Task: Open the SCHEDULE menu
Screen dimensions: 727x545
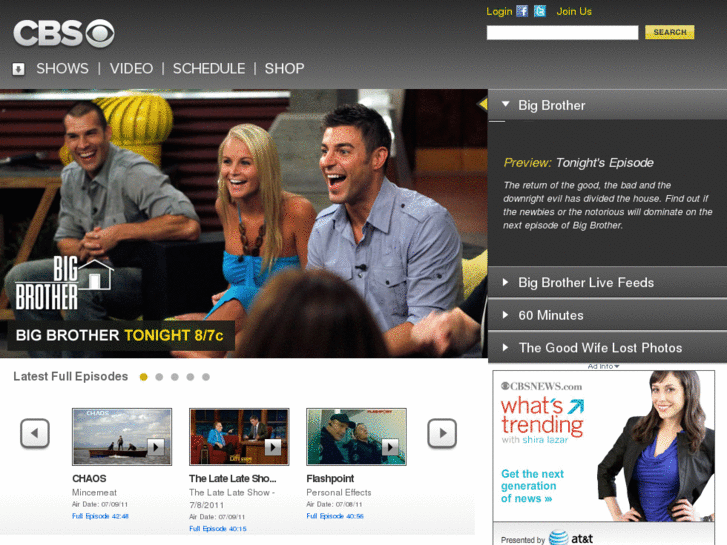Action: point(209,69)
